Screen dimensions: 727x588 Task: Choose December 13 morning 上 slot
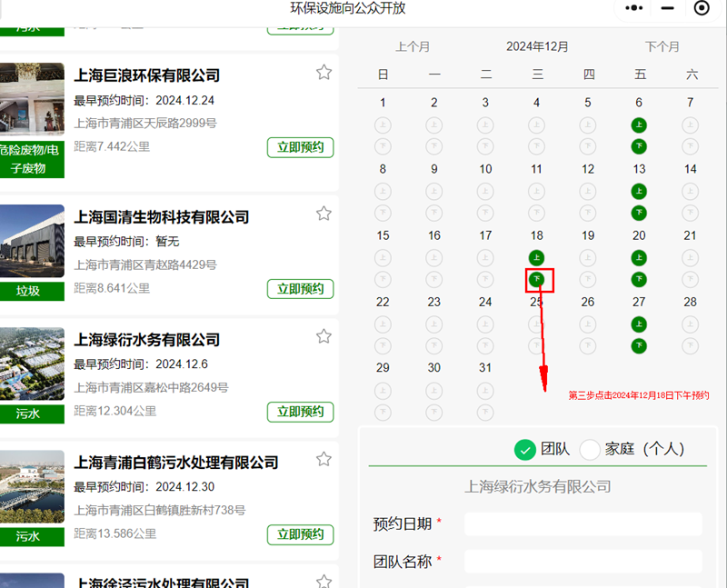639,191
